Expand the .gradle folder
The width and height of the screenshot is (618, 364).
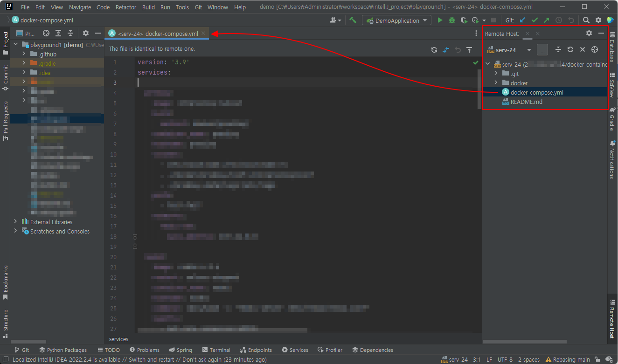(24, 63)
